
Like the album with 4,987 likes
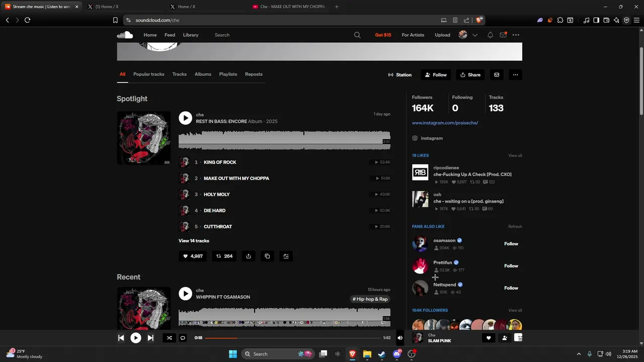tap(193, 256)
